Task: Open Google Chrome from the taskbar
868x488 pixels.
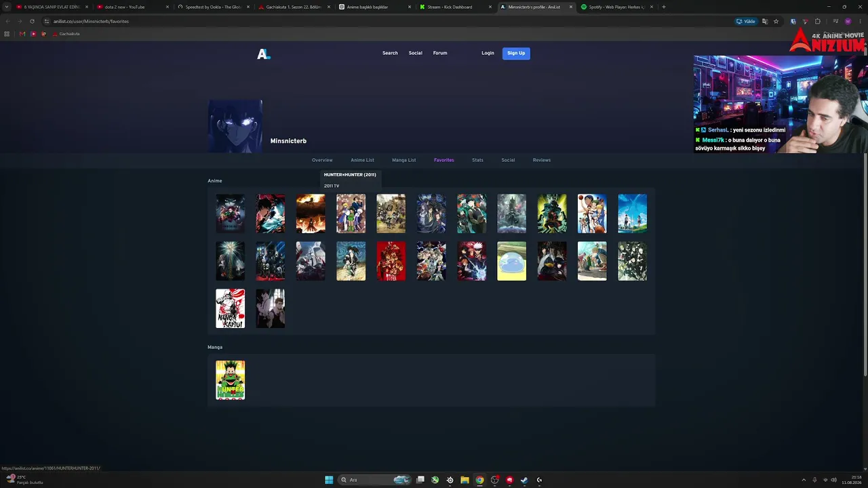Action: pos(479,480)
